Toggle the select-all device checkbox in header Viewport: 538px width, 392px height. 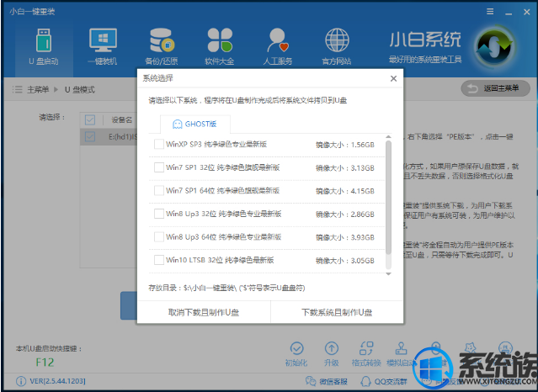tap(90, 119)
